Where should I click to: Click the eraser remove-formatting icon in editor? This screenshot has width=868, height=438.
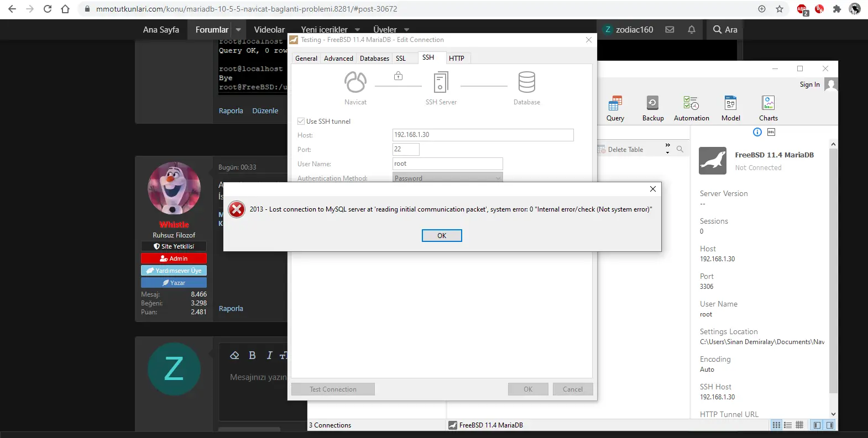click(x=234, y=356)
